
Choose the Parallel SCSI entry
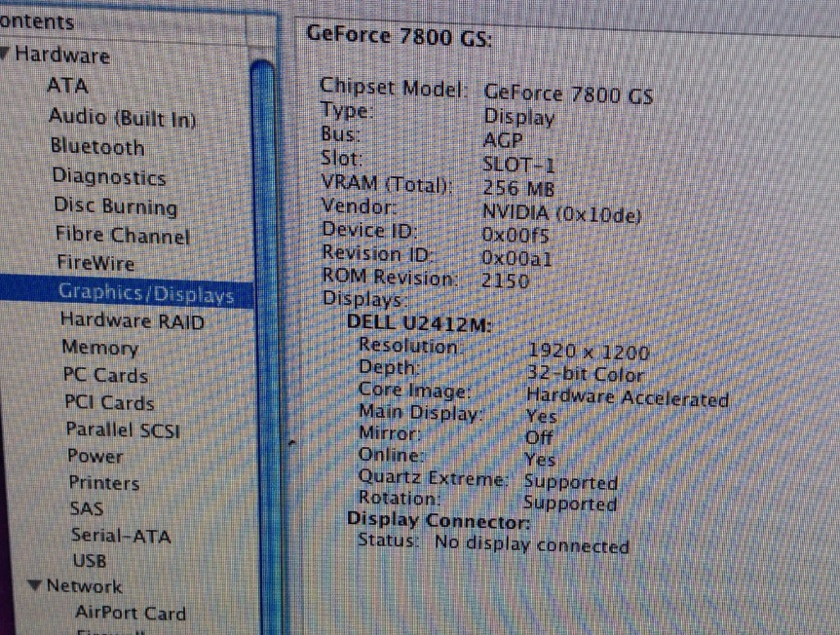pyautogui.click(x=123, y=430)
